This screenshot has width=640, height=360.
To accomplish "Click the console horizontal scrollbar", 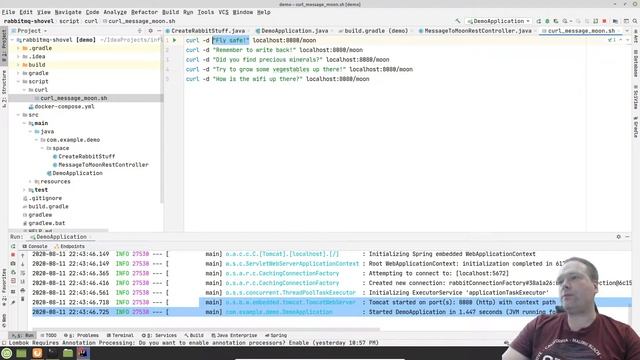I will click(x=206, y=329).
